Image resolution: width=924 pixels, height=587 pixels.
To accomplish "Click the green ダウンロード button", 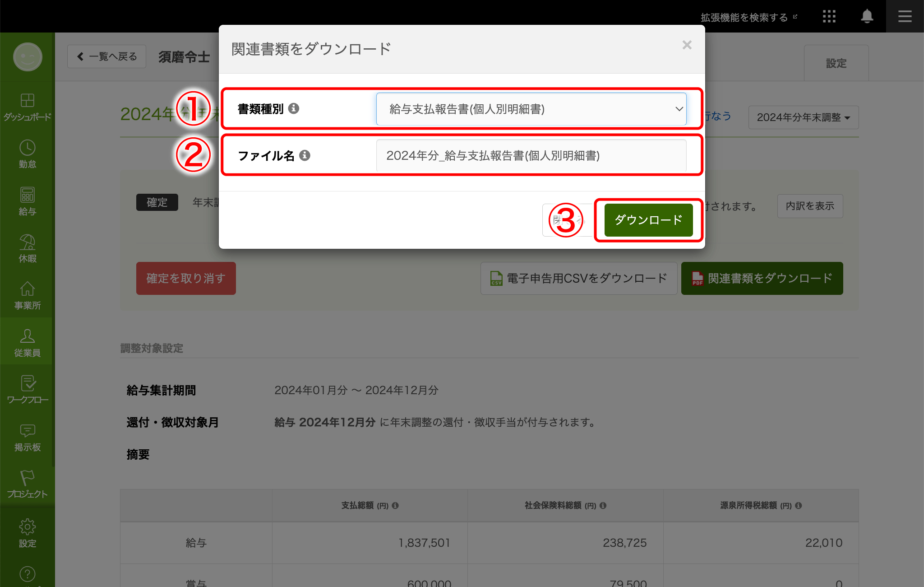I will [648, 220].
